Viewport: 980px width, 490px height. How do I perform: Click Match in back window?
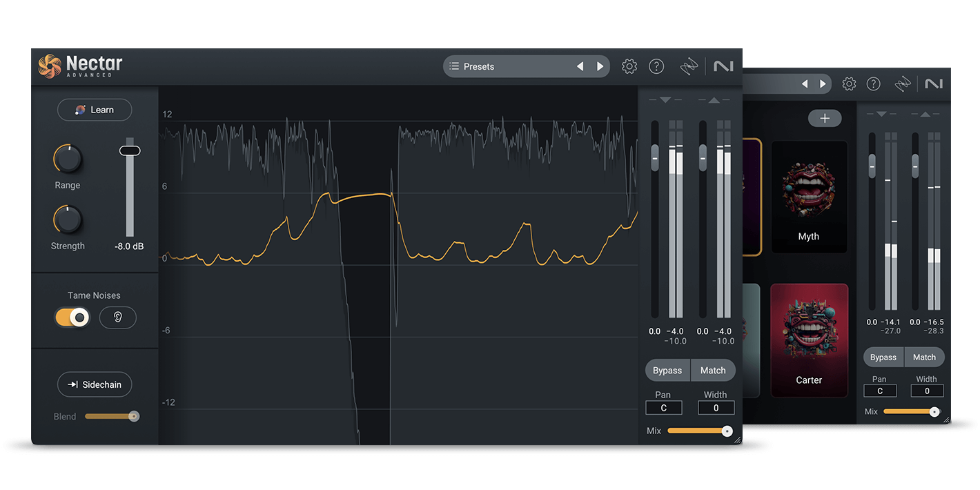coord(925,357)
